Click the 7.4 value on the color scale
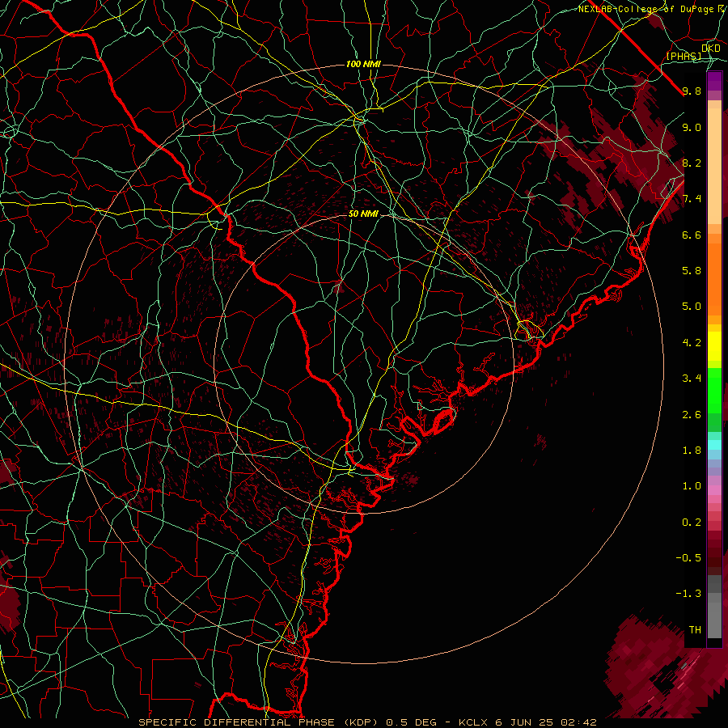 (692, 199)
